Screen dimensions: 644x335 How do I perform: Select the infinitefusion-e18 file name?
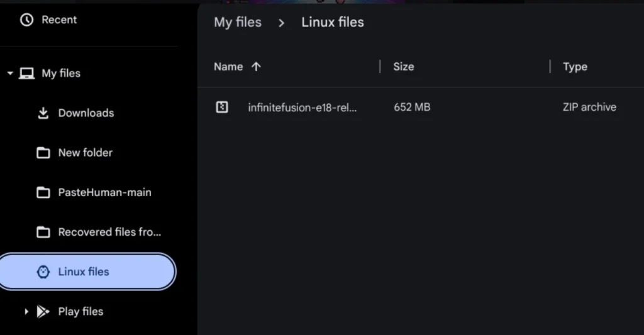302,107
